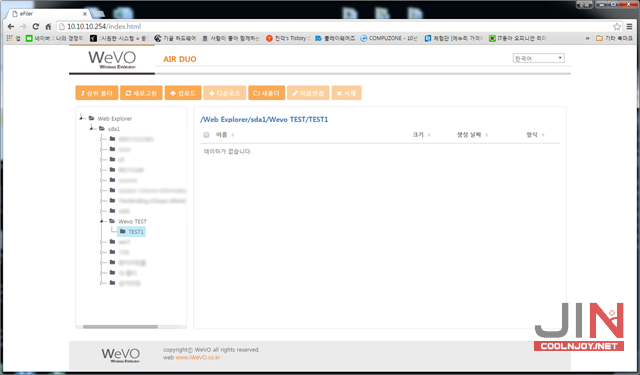
Task: Open the COMPUZONE bookmark
Action: click(389, 38)
